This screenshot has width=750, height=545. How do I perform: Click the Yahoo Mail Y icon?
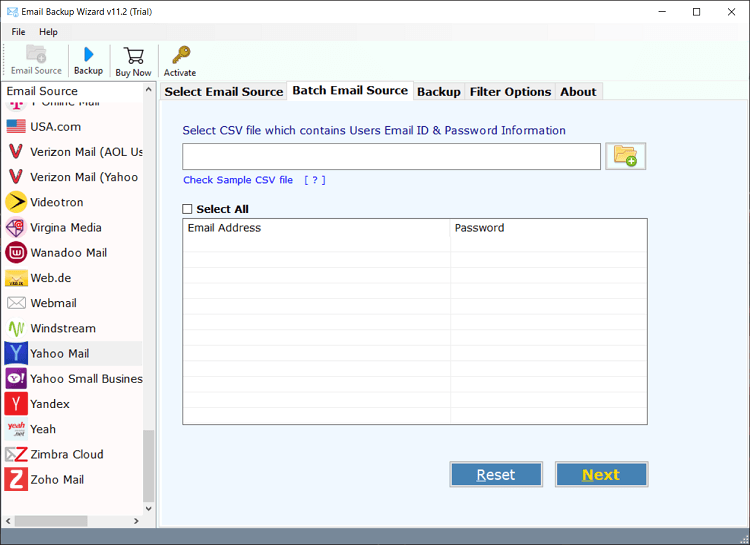[16, 354]
